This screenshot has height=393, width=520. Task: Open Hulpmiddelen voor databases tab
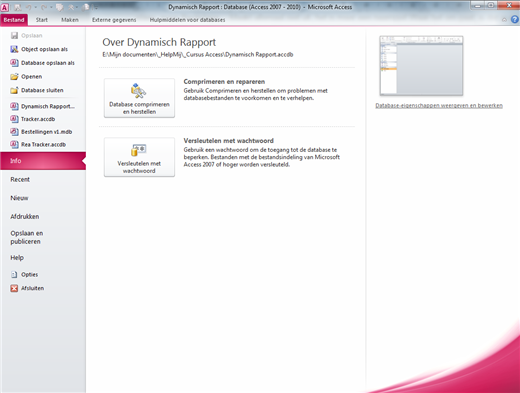coord(187,20)
